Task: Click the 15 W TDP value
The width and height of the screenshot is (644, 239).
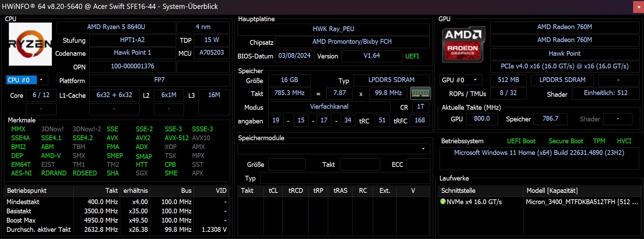Action: click(x=212, y=40)
